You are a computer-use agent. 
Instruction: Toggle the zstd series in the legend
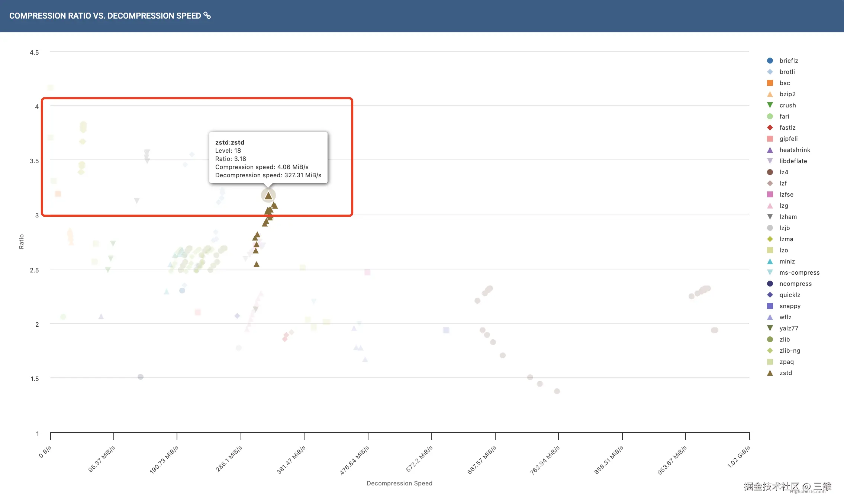(x=785, y=373)
